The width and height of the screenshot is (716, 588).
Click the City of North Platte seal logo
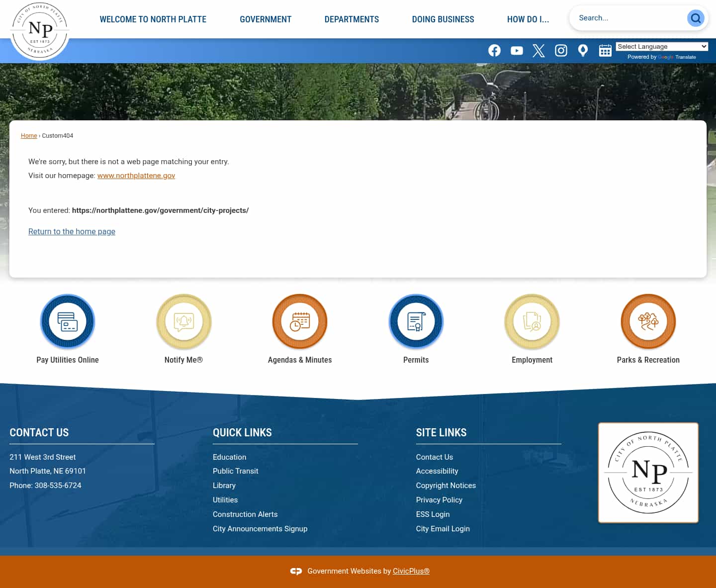[x=39, y=30]
